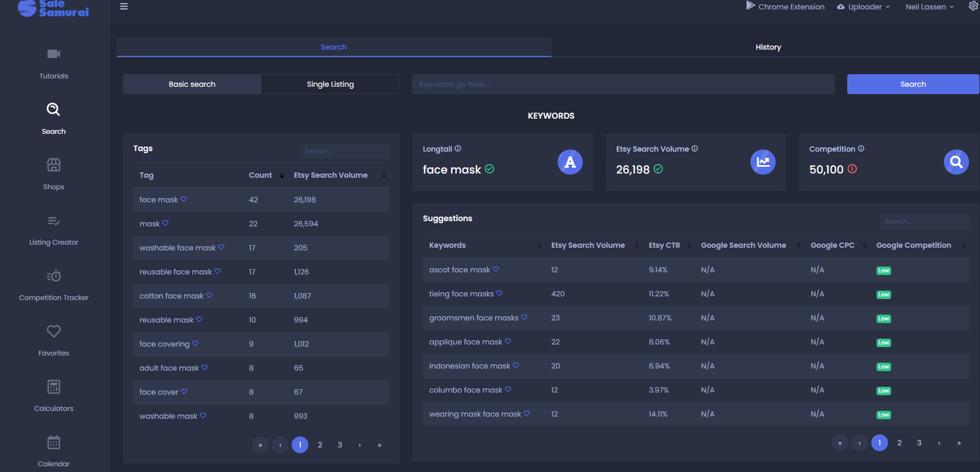Viewport: 980px width, 472px height.
Task: Open Tutorials video camera icon
Action: click(x=54, y=54)
